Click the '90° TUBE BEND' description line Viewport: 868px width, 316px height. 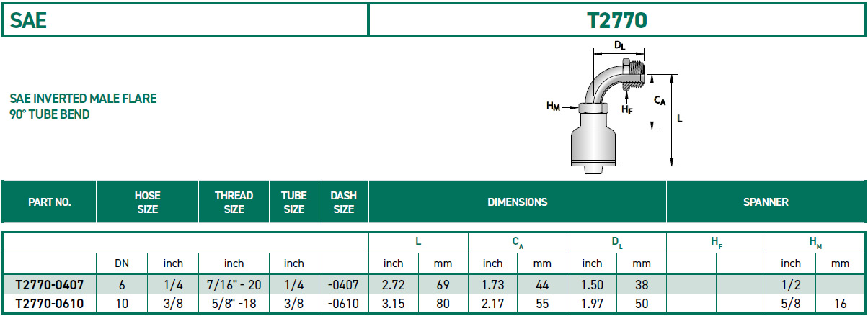[x=50, y=114]
